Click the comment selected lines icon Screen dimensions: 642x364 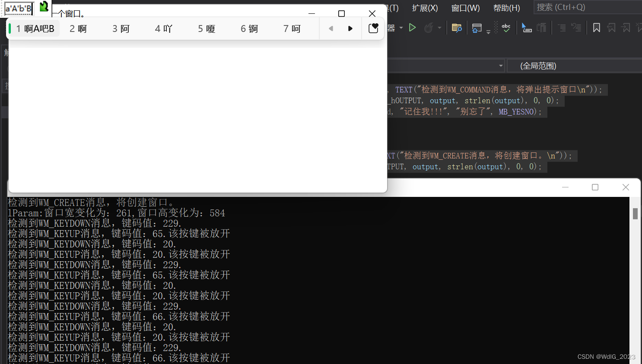click(x=562, y=28)
